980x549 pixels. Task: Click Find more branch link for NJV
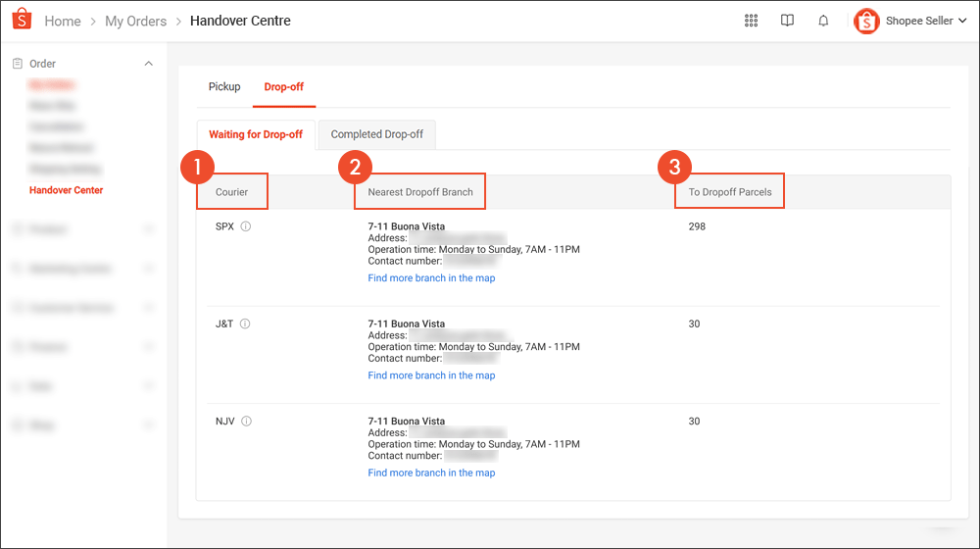pos(431,473)
